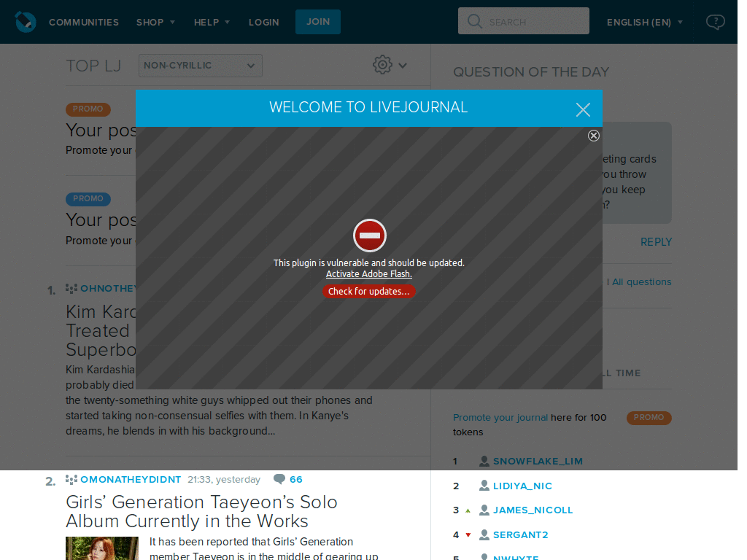Open the Communities menu item

[84, 23]
